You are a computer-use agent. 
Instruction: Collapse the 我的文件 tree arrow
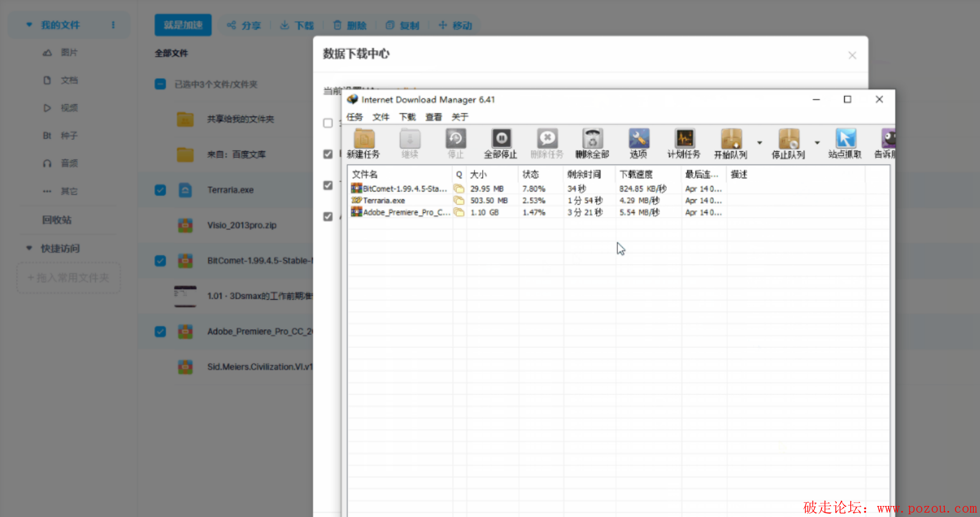point(29,25)
